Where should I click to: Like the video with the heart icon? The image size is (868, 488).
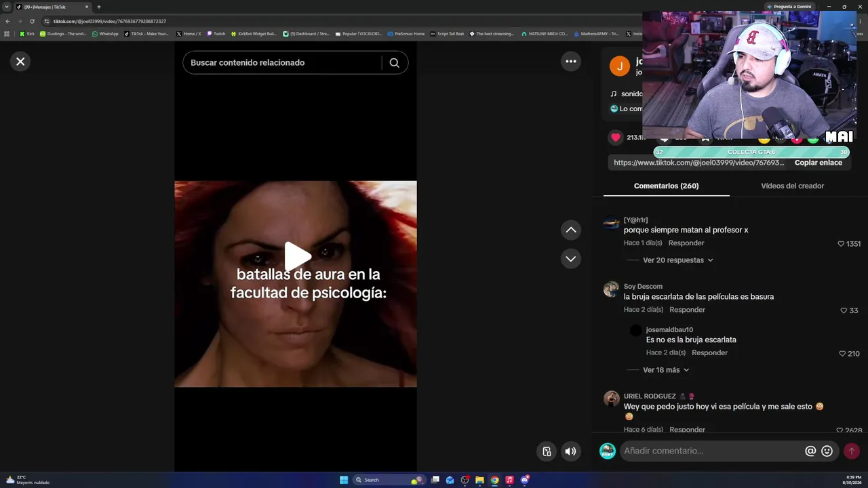pyautogui.click(x=615, y=138)
